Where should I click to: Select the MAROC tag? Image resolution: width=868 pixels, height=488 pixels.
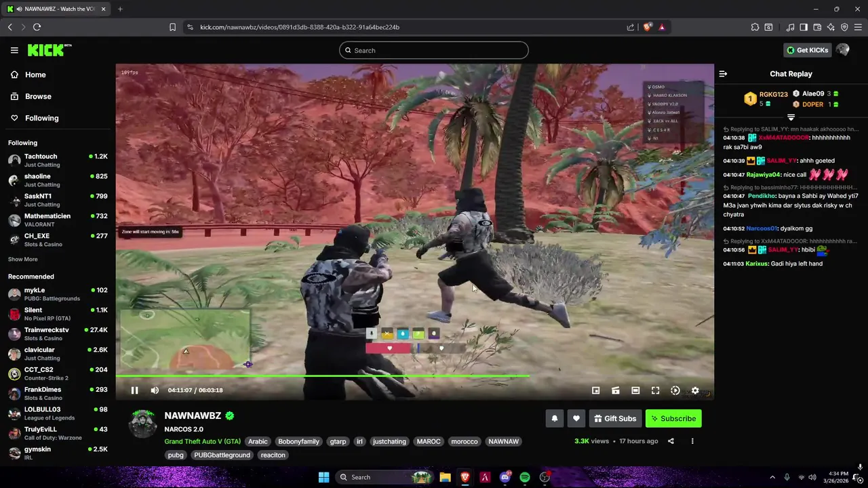[429, 441]
